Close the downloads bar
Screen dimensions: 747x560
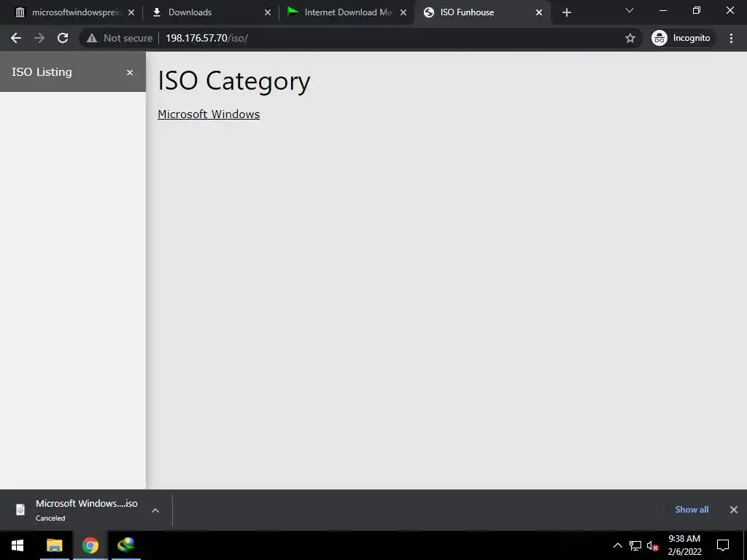coord(734,510)
